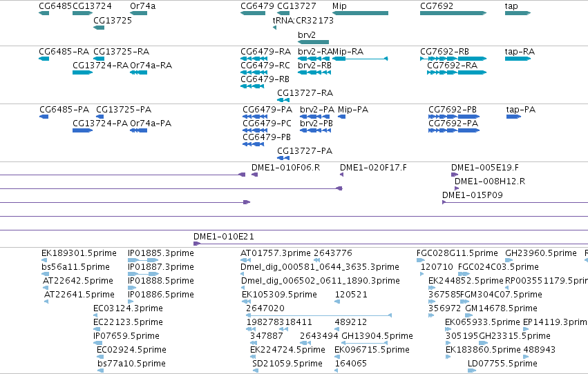The width and height of the screenshot is (588, 374).
Task: Select clone DME1-015P09
Action: coord(515,202)
